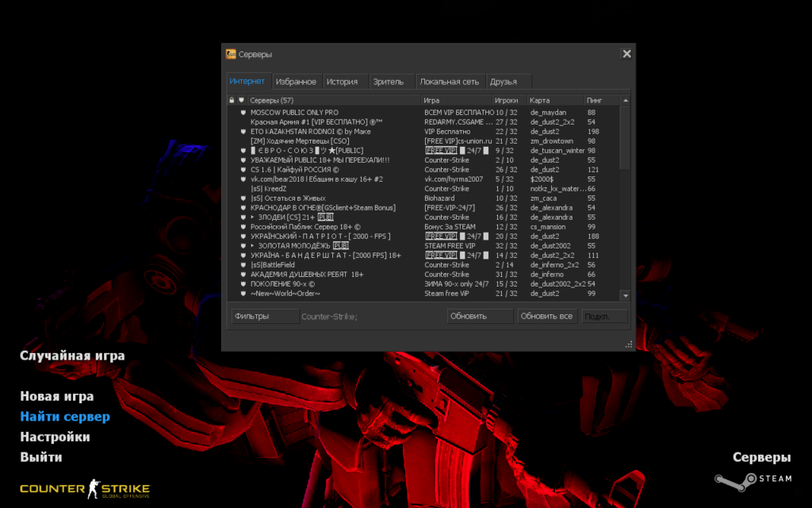Image resolution: width=812 pixels, height=508 pixels.
Task: Click the Steam logo
Action: click(x=753, y=480)
